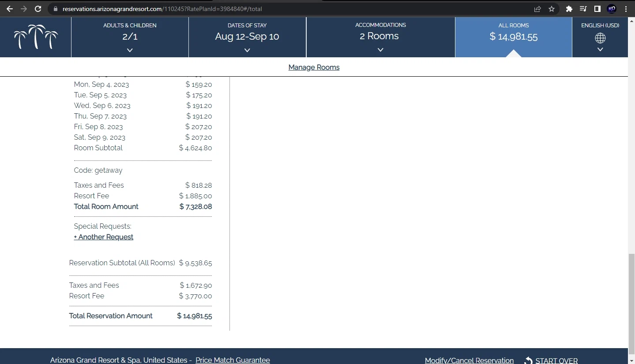This screenshot has height=364, width=635.
Task: Click the Code: getaway text
Action: (x=98, y=171)
